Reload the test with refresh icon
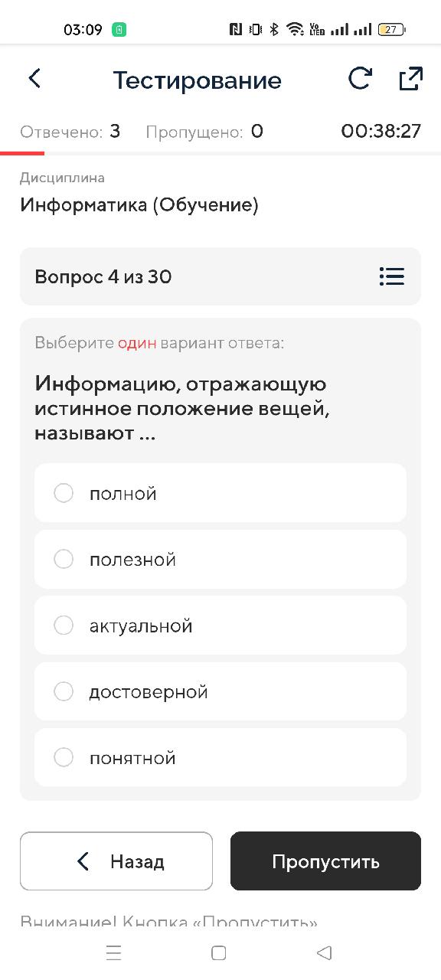Viewport: 441px width, 980px height. click(x=360, y=79)
